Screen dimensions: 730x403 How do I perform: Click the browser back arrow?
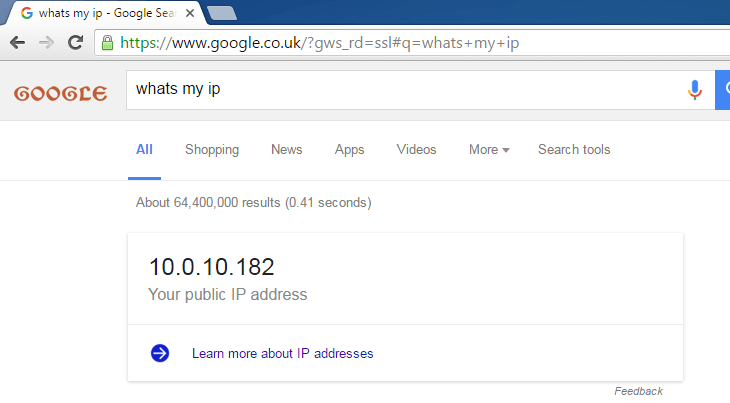pyautogui.click(x=18, y=43)
